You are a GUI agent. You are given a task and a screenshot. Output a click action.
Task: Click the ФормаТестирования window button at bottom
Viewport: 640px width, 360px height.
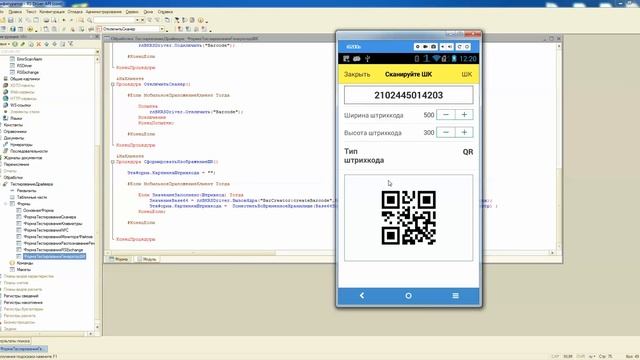click(x=23, y=349)
